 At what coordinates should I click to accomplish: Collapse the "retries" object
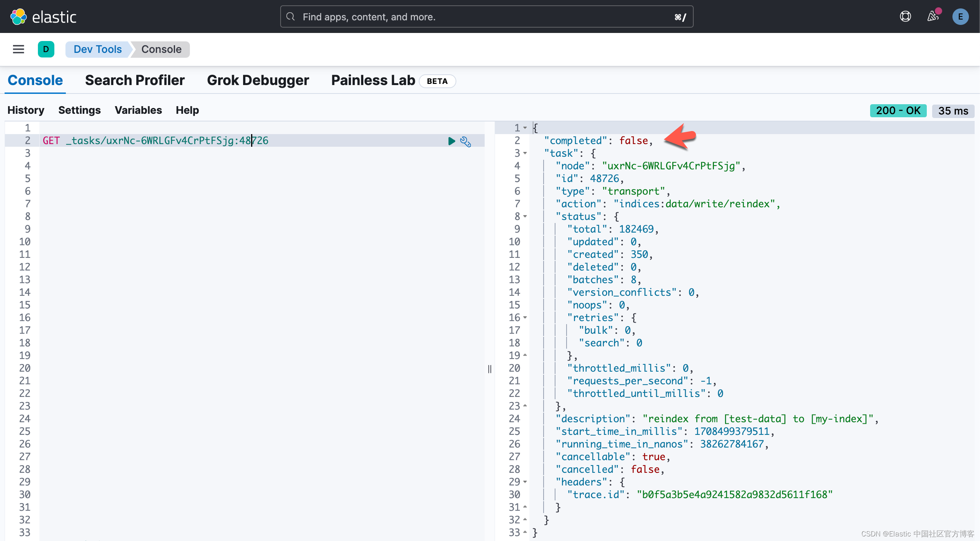(x=524, y=317)
